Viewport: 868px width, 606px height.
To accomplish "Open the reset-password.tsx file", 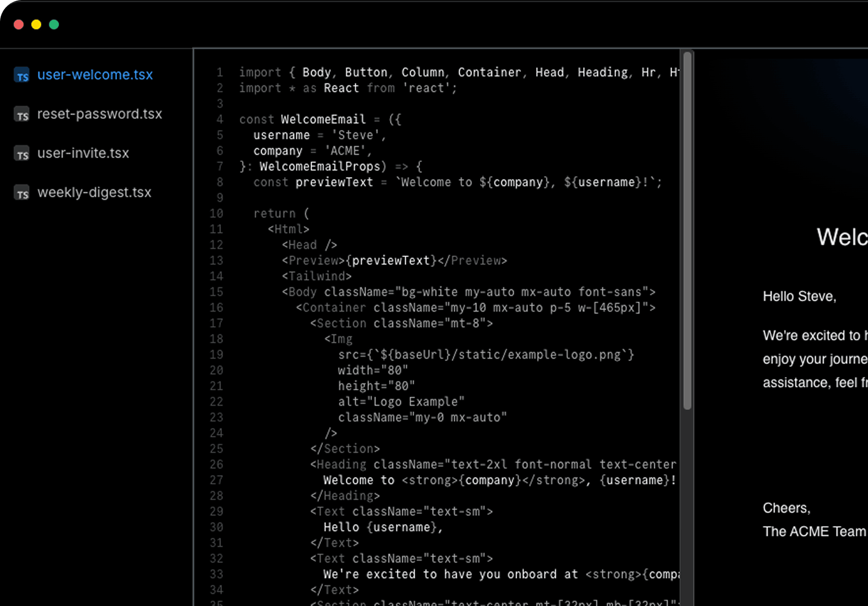I will tap(99, 114).
